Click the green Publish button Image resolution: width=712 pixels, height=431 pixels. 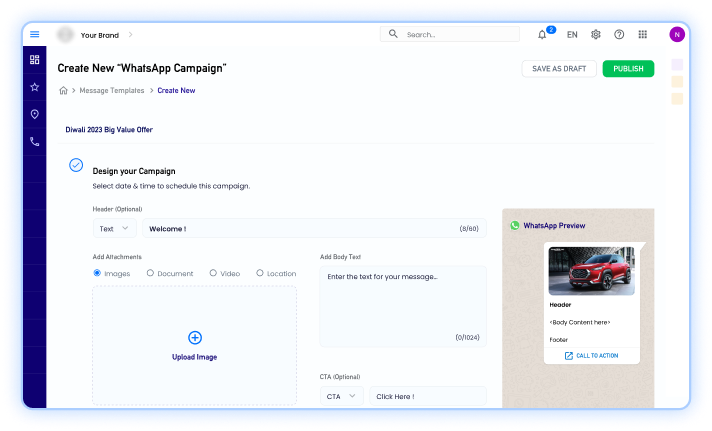tap(628, 69)
